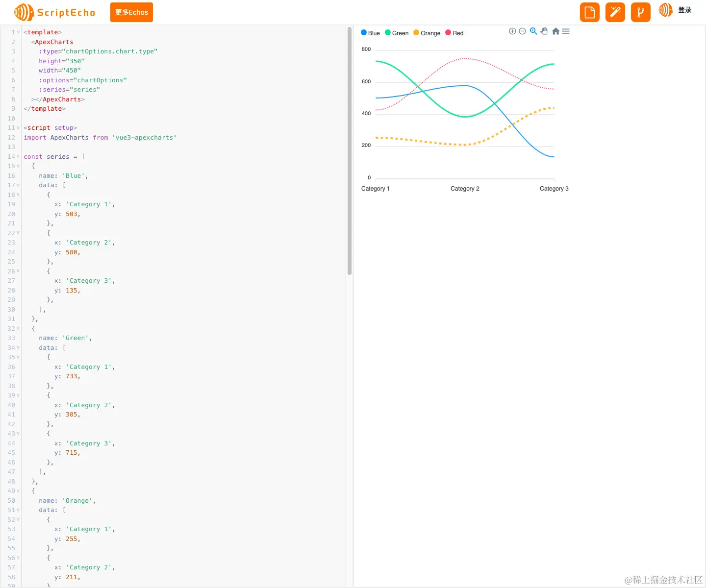
Task: Click the :options="chartOptions" code line
Action: [83, 80]
